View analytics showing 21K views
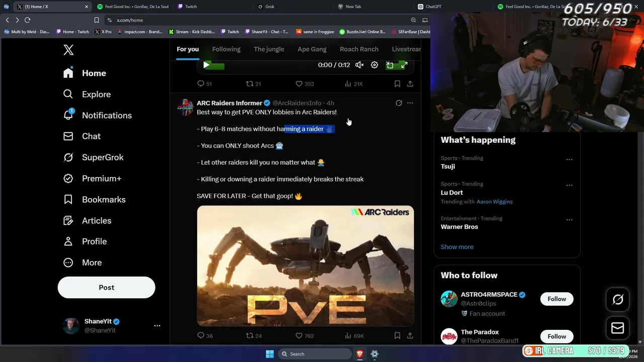 pyautogui.click(x=354, y=84)
